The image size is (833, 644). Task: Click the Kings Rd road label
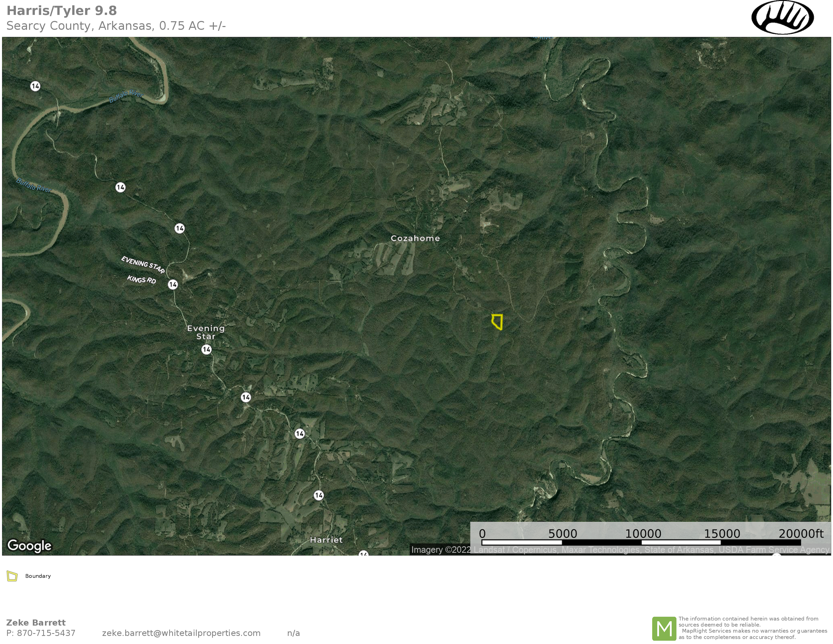tap(142, 280)
